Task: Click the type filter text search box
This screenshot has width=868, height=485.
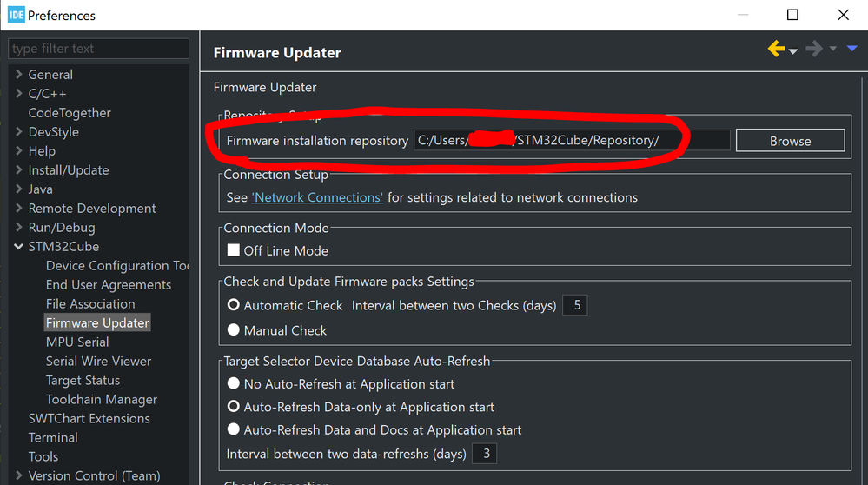Action: coord(98,49)
